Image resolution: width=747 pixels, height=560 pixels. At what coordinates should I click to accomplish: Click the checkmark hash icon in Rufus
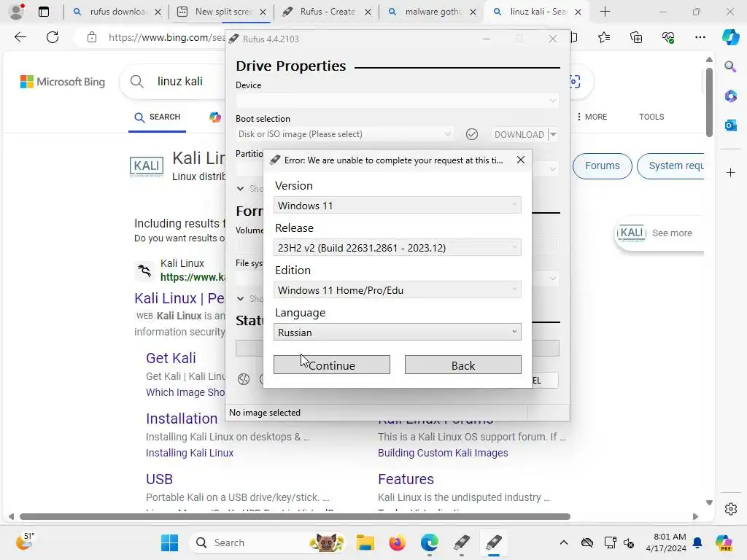click(472, 134)
